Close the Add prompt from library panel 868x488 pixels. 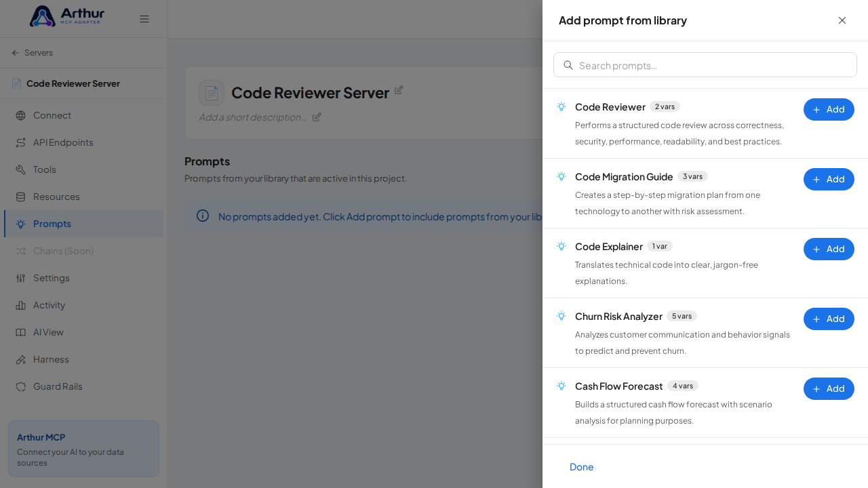[x=842, y=20]
